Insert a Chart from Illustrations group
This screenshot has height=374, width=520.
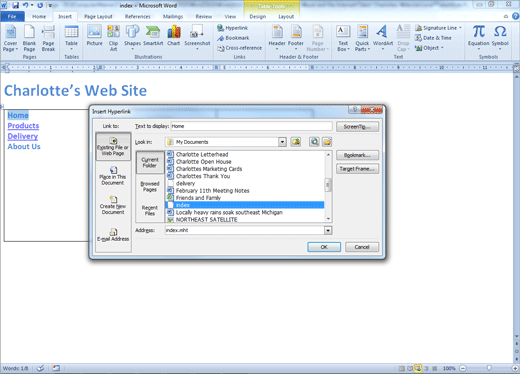click(174, 36)
